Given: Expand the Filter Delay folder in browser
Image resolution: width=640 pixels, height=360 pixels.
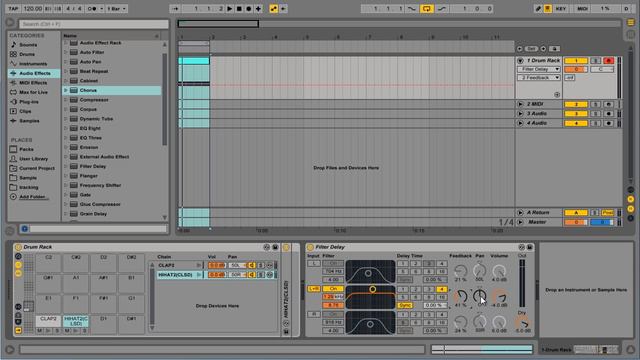Looking at the screenshot, I should pyautogui.click(x=65, y=166).
